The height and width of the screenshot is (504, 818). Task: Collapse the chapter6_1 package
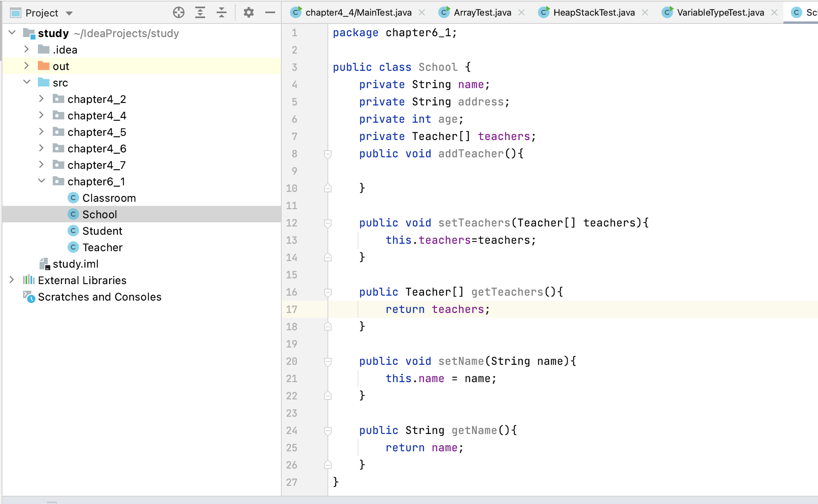click(x=42, y=181)
